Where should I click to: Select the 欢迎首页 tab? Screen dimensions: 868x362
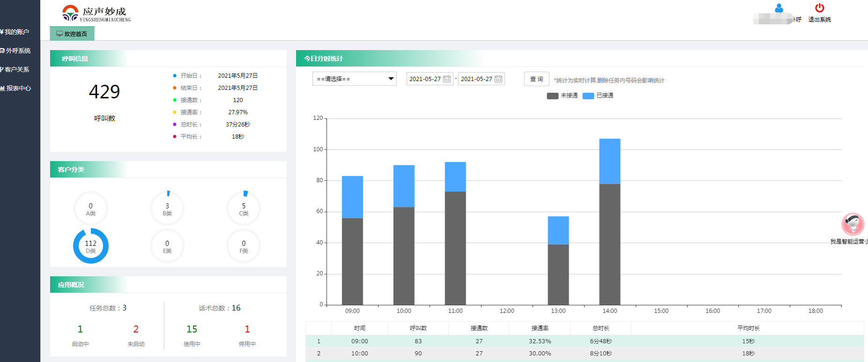[x=72, y=34]
